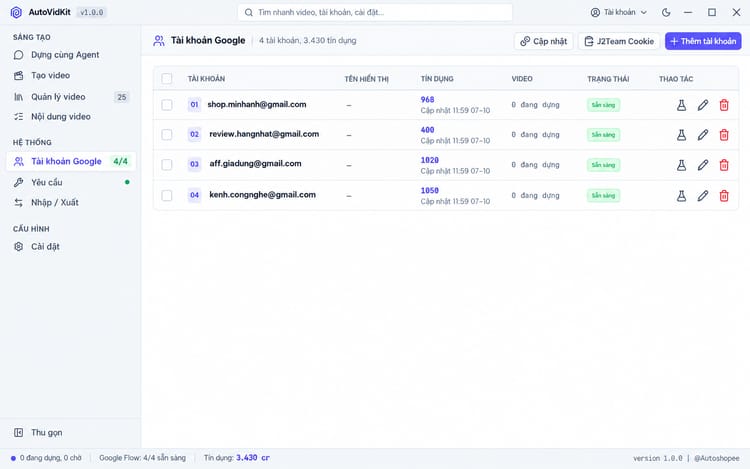Open Cài đặt settings page

coord(71,247)
